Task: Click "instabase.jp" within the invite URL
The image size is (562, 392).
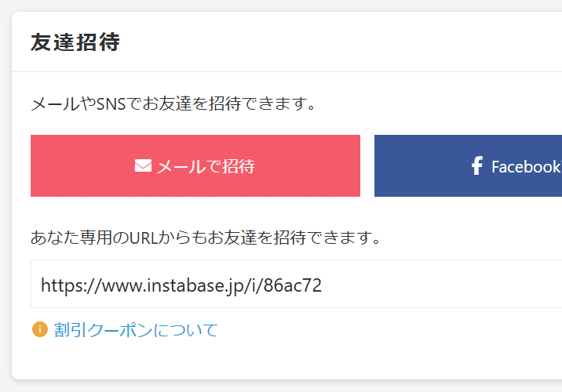Action: coord(192,285)
